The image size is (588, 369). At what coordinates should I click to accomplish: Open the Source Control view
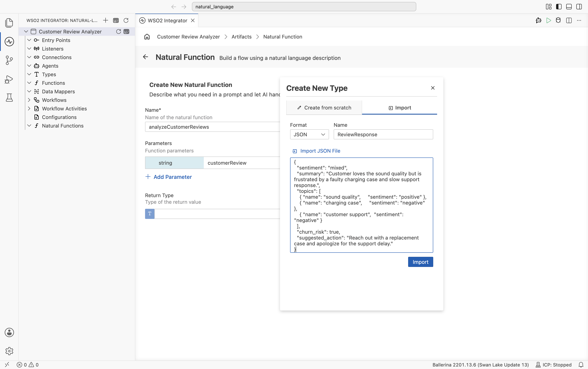[x=9, y=60]
